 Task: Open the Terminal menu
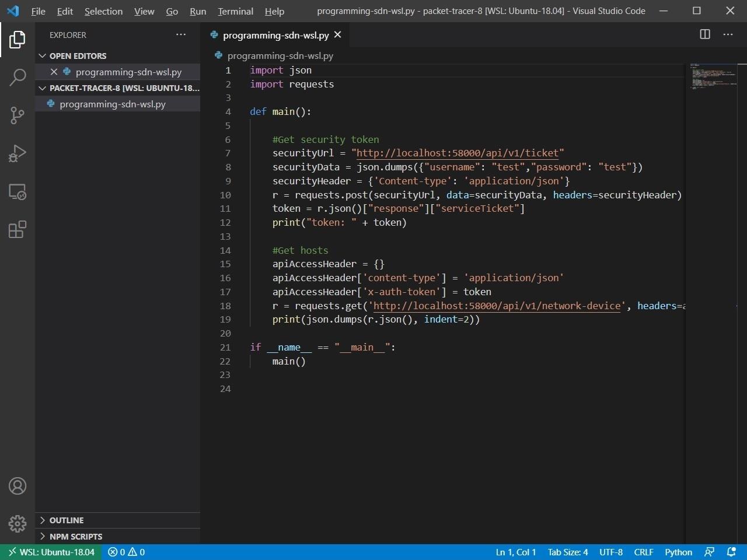pos(235,11)
